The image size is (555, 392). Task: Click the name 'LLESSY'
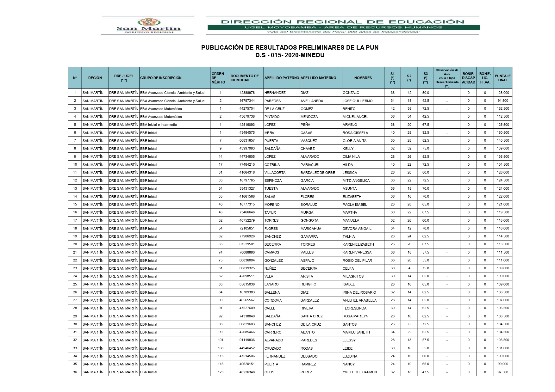pos(349,340)
